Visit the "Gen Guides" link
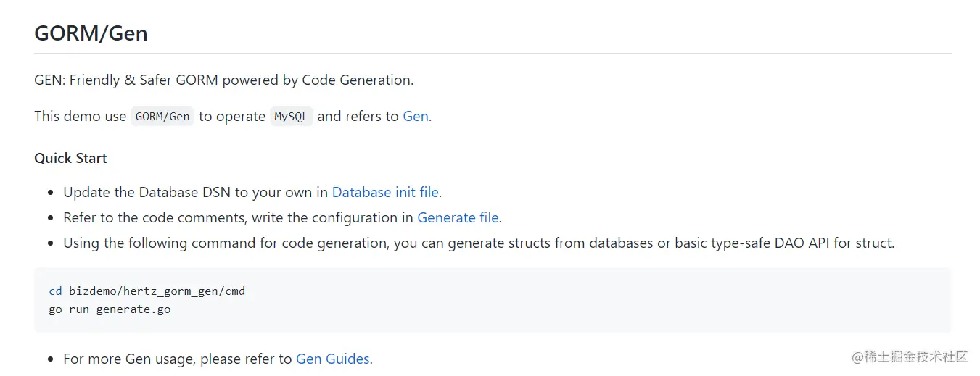This screenshot has height=376, width=980. [x=333, y=359]
